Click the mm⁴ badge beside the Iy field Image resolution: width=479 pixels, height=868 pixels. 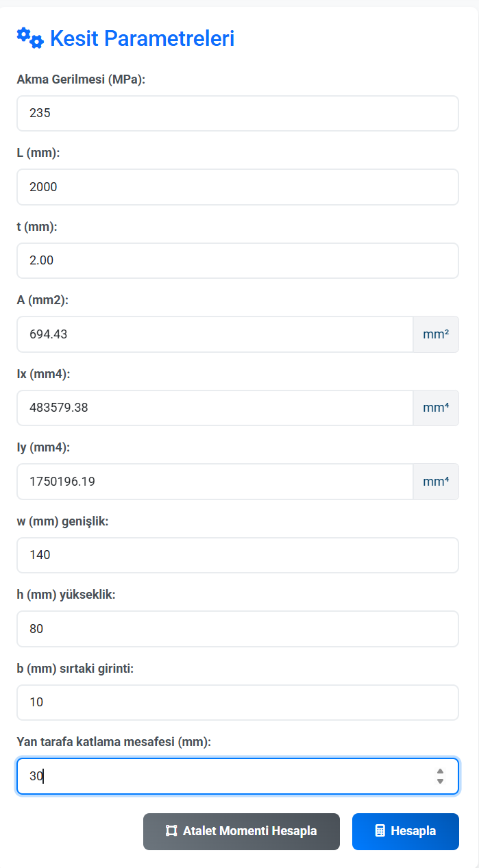437,482
